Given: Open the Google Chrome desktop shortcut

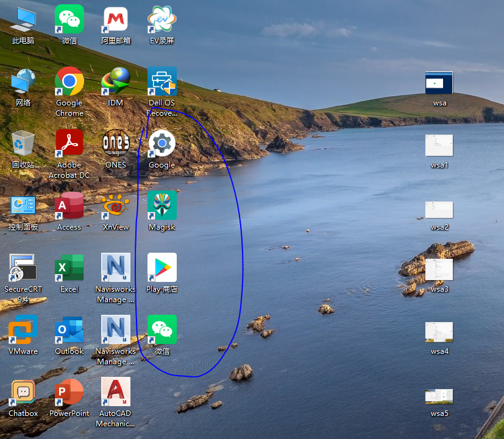Looking at the screenshot, I should tap(69, 82).
